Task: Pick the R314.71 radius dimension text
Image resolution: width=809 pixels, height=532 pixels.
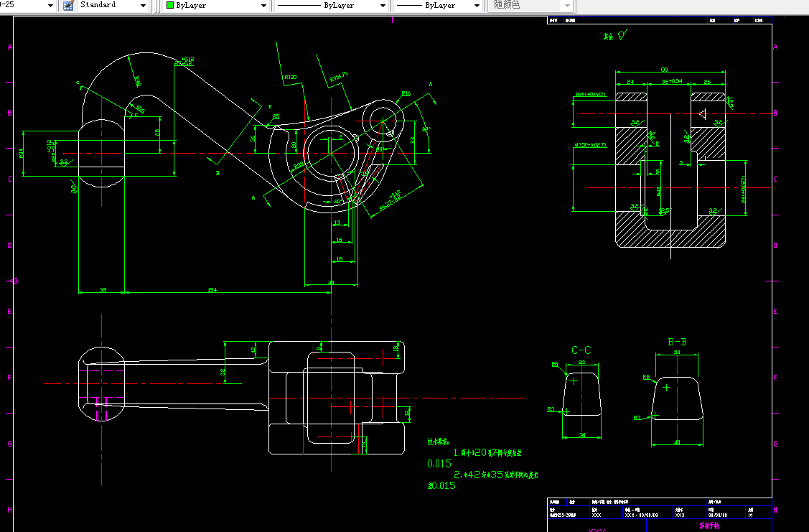Action: [339, 77]
